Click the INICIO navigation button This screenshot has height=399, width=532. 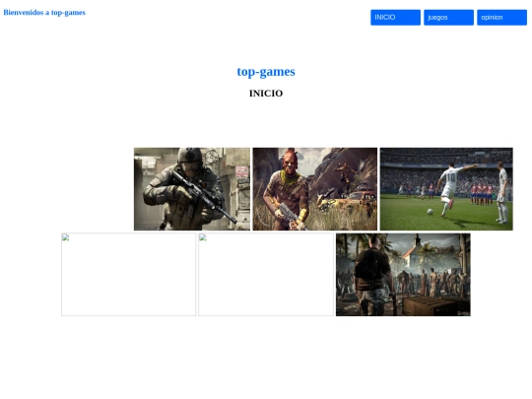coord(395,18)
